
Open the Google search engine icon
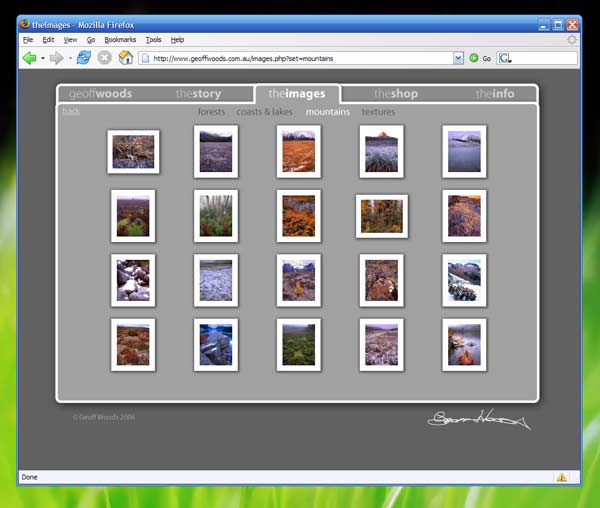pos(504,58)
